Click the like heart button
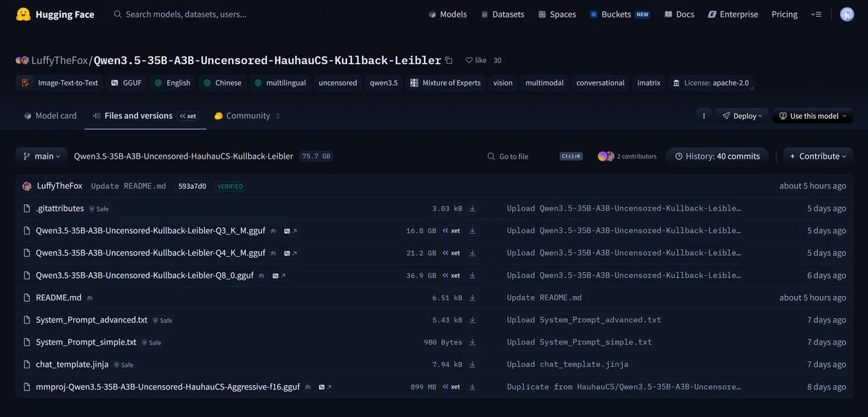The height and width of the screenshot is (417, 868). click(x=476, y=61)
